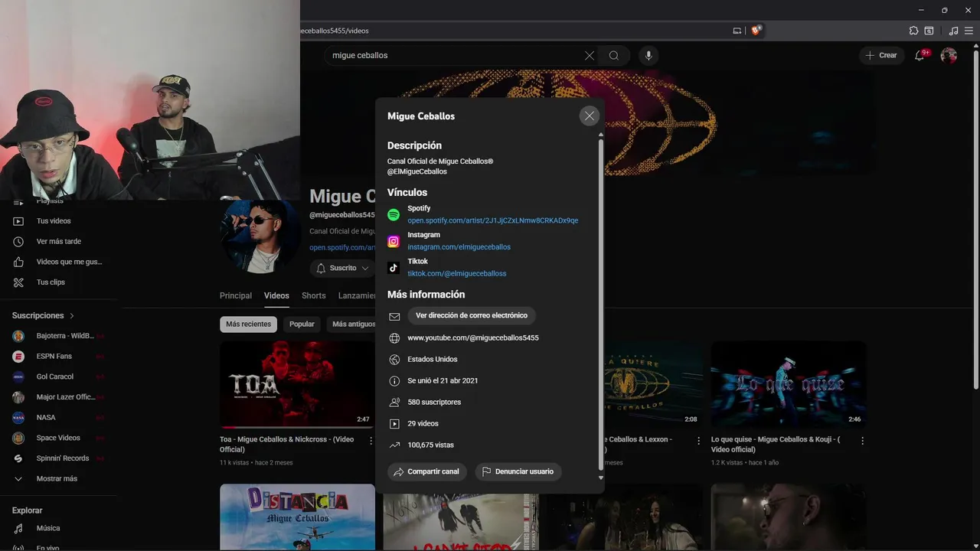Click the envelope email icon
The image size is (980, 551).
pyautogui.click(x=394, y=316)
